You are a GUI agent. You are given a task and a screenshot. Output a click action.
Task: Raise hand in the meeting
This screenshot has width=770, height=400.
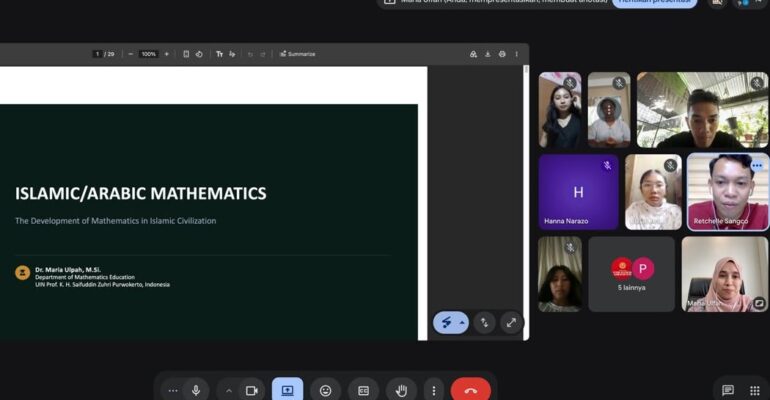[402, 391]
